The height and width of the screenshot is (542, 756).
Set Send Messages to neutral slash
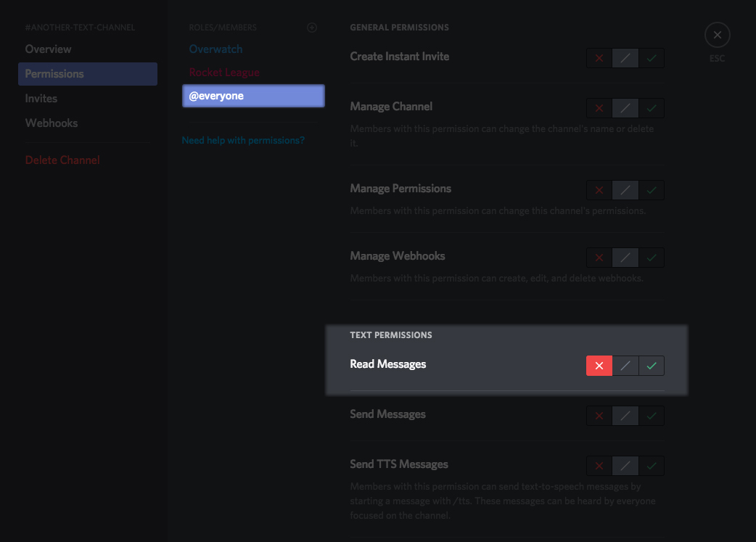625,416
